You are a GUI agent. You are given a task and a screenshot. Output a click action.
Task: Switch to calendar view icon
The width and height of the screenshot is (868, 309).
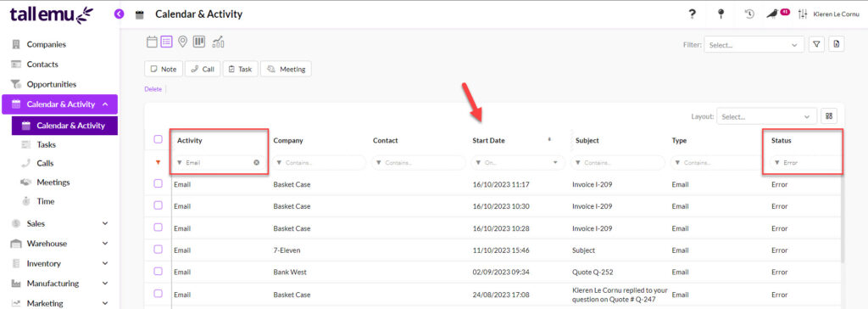(152, 42)
